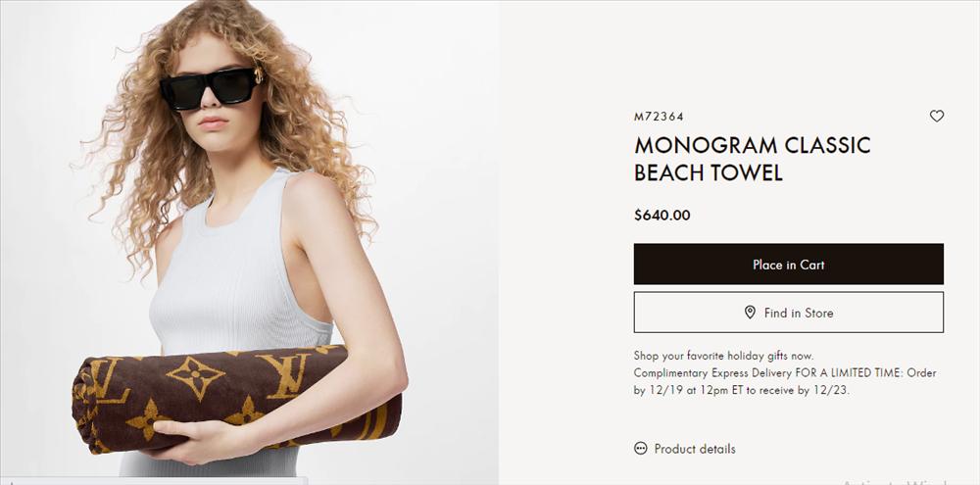The height and width of the screenshot is (485, 980).
Task: Click the location pin icon in Find in Store
Action: pos(750,312)
